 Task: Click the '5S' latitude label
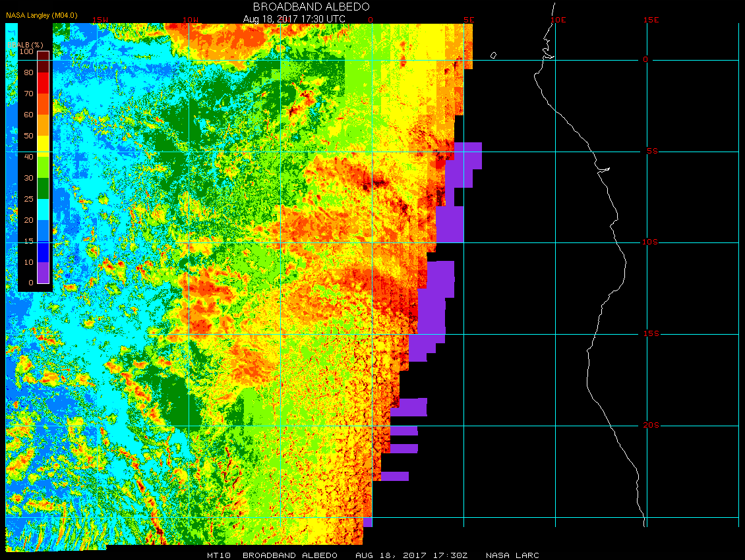click(652, 151)
